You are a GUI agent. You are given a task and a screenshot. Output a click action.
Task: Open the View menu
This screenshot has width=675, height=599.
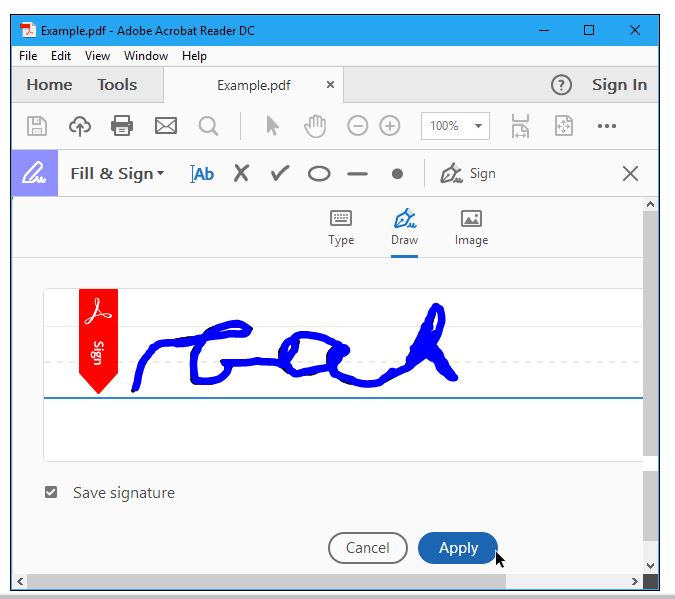[x=97, y=56]
